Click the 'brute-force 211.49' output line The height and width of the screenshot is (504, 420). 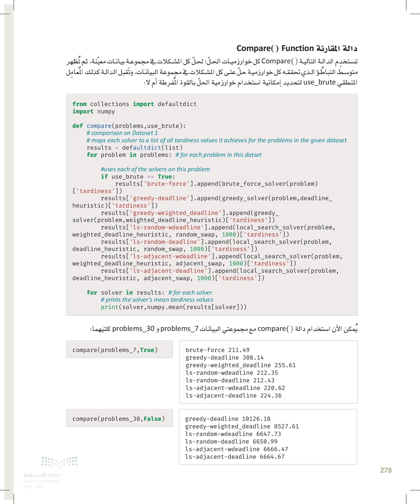coord(217,350)
